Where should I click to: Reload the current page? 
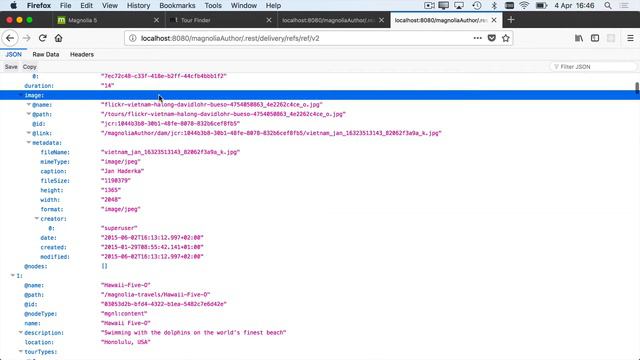coord(42,38)
